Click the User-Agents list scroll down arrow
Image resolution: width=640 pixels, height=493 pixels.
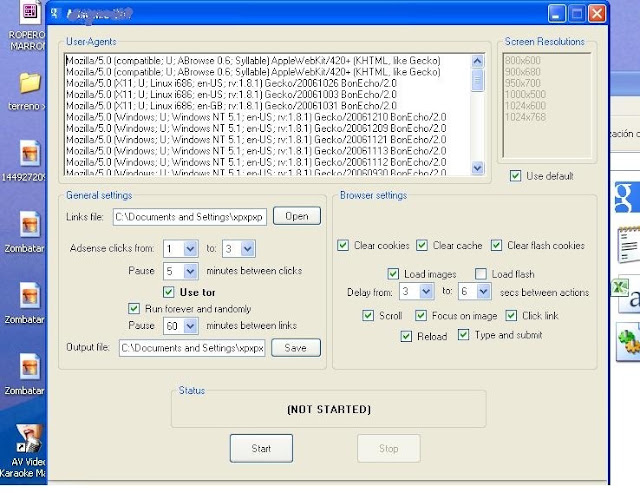pos(477,167)
